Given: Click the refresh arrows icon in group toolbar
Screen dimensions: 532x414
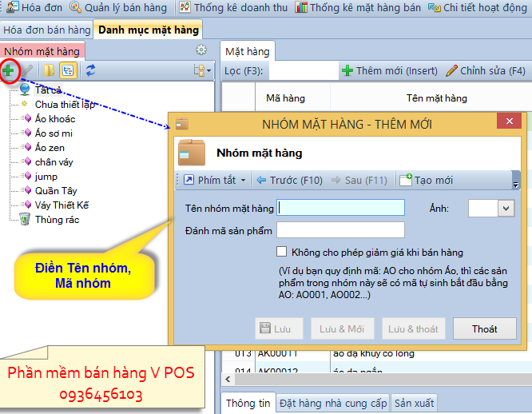Looking at the screenshot, I should pos(90,71).
